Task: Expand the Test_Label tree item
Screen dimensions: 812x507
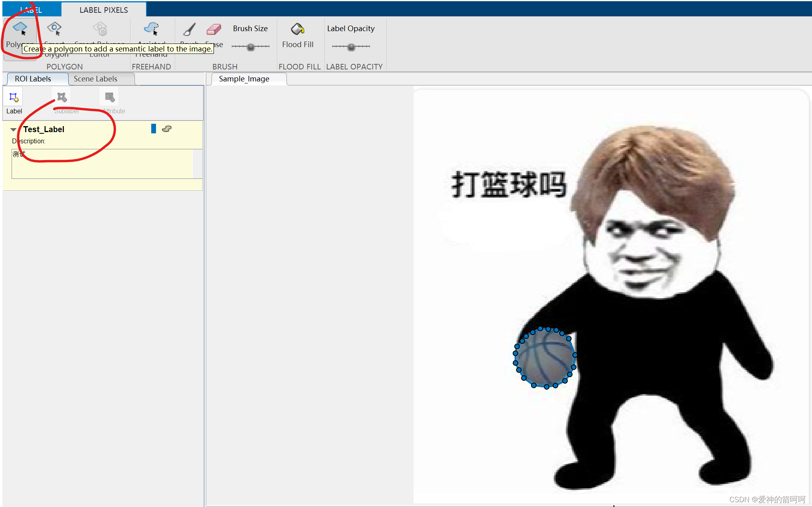Action: 13,129
